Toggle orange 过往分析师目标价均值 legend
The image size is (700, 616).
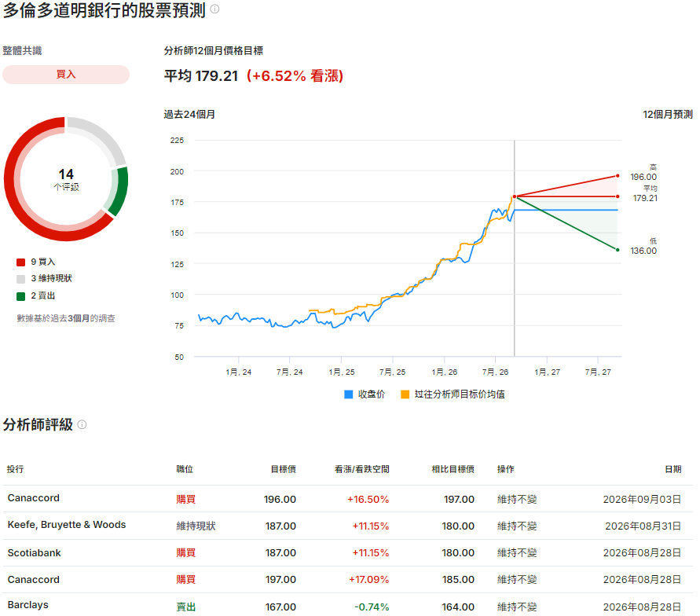[453, 394]
